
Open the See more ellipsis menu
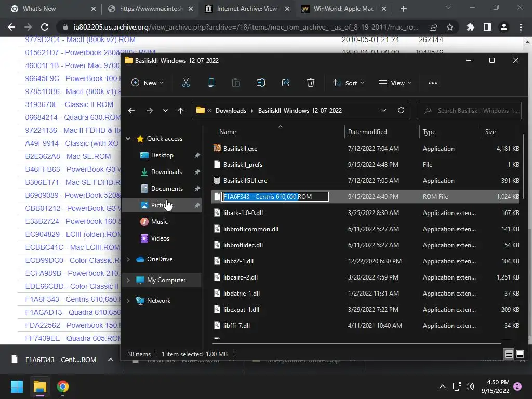coord(433,83)
